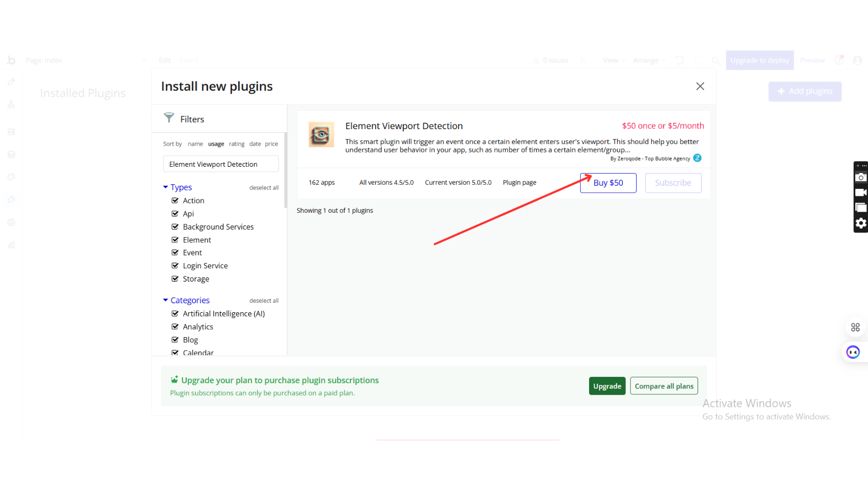Viewport: 868px width, 489px height.
Task: Sort plugins by name
Action: tap(195, 144)
